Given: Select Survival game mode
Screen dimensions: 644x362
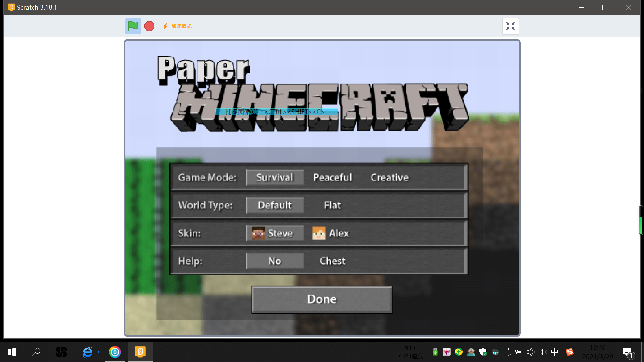Looking at the screenshot, I should tap(275, 177).
